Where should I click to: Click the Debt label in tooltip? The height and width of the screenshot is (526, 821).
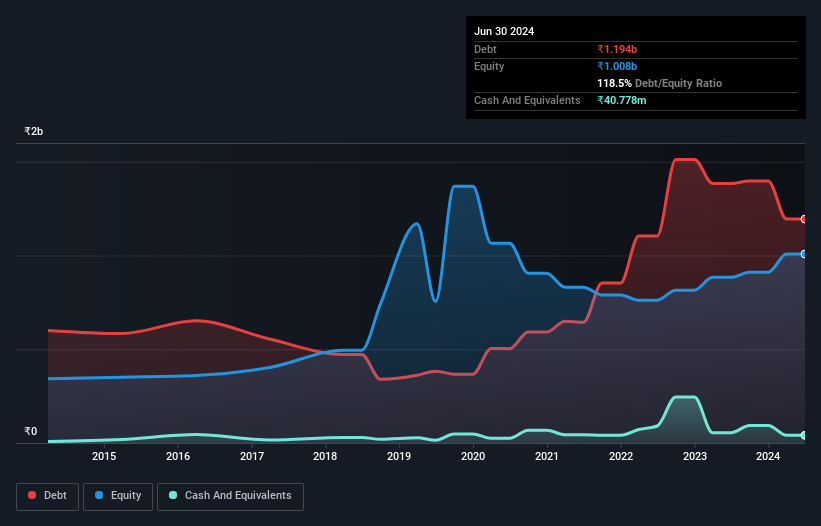coord(485,49)
